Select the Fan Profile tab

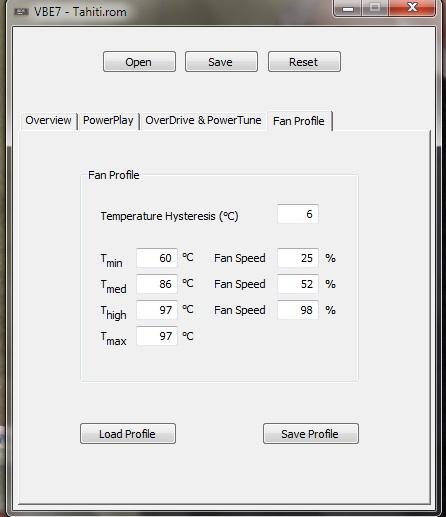click(299, 121)
